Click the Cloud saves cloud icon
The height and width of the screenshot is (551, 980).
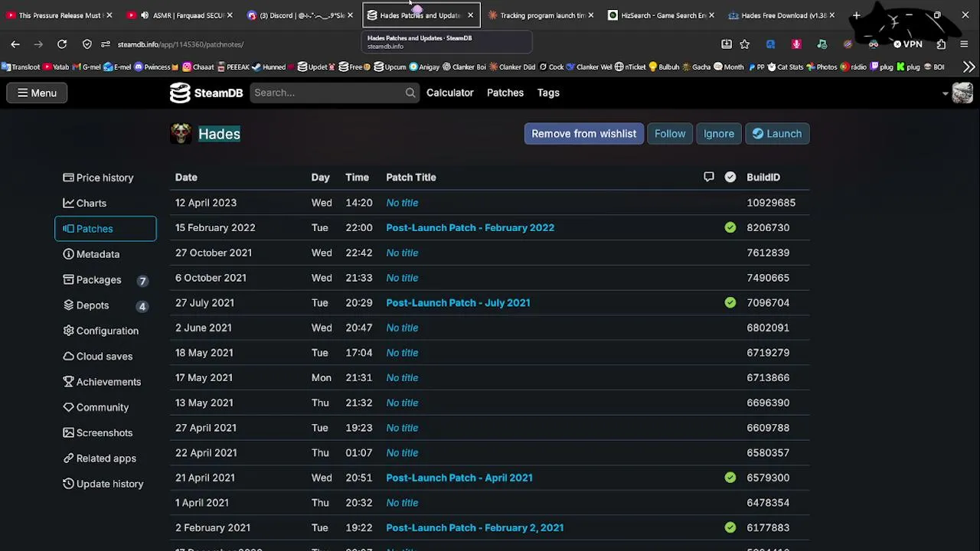pyautogui.click(x=68, y=356)
